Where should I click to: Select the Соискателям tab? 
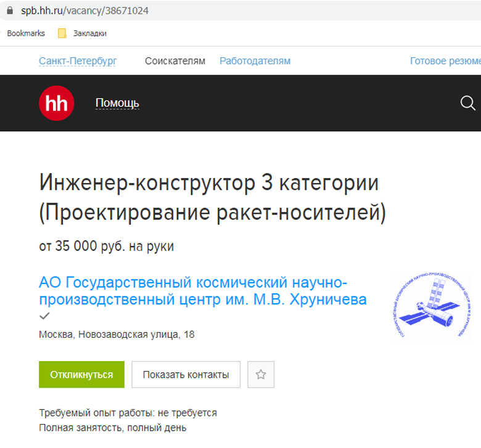pos(175,61)
